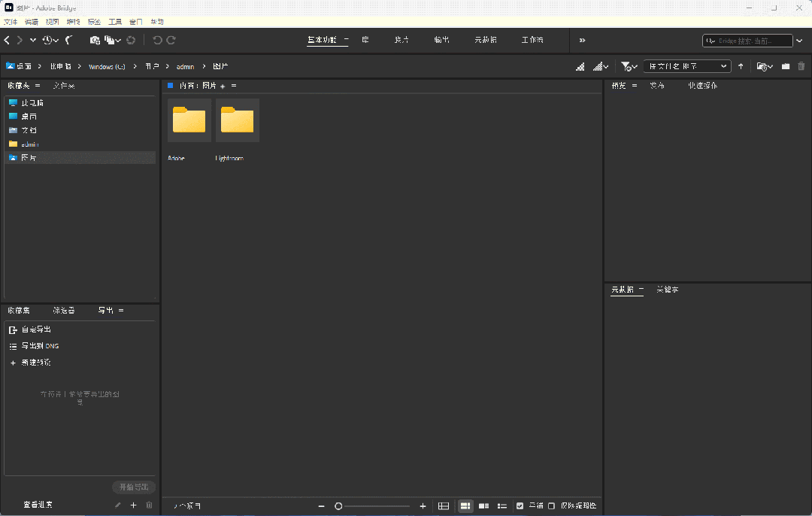Select the Lightroom folder thumbnail
This screenshot has height=516, width=812.
(237, 120)
